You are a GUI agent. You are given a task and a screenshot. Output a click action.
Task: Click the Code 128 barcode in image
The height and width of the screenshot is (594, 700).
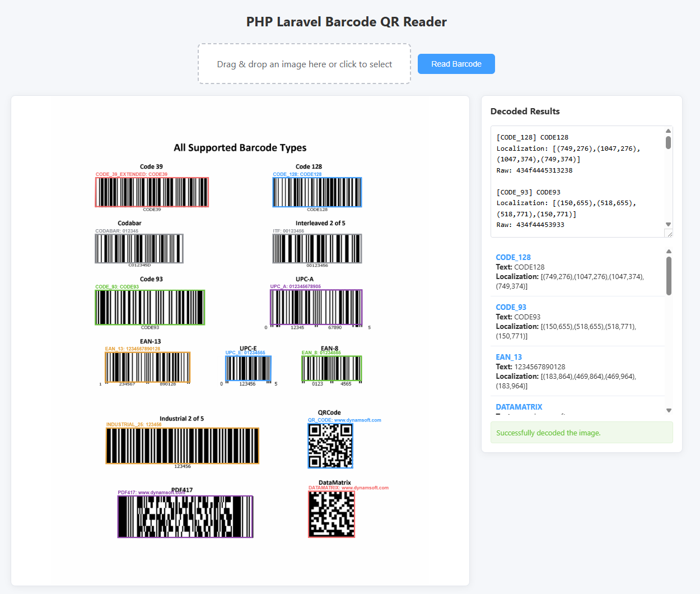pyautogui.click(x=317, y=192)
